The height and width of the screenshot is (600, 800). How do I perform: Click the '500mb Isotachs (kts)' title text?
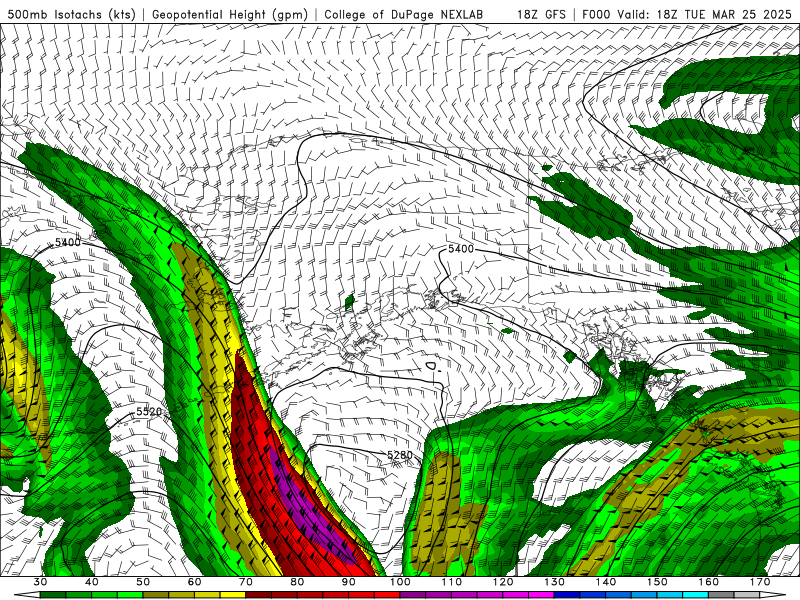tap(70, 14)
